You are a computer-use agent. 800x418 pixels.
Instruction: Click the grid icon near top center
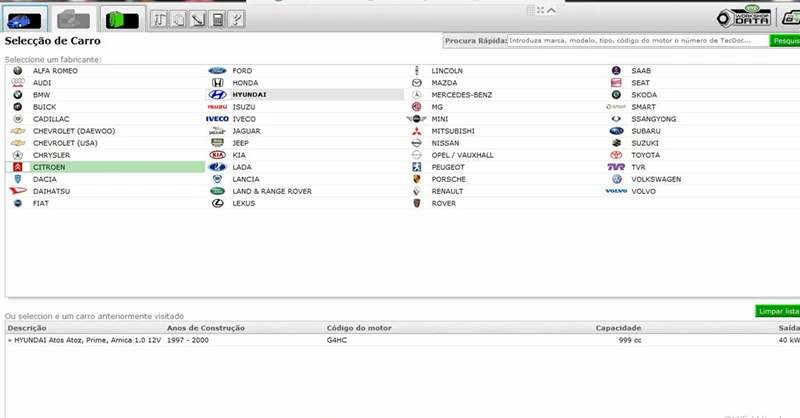(531, 10)
